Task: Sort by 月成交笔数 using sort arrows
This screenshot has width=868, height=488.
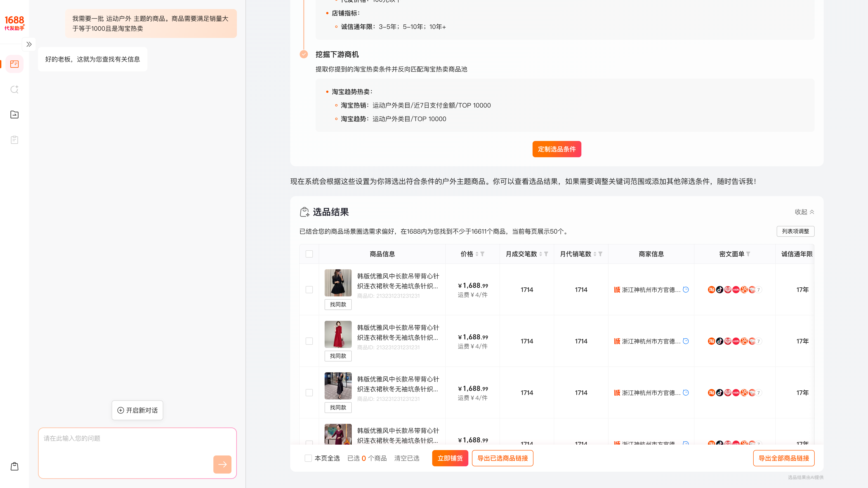Action: [540, 254]
